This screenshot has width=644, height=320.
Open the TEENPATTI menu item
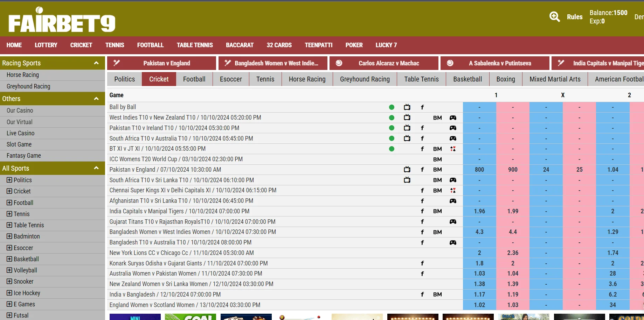click(319, 45)
